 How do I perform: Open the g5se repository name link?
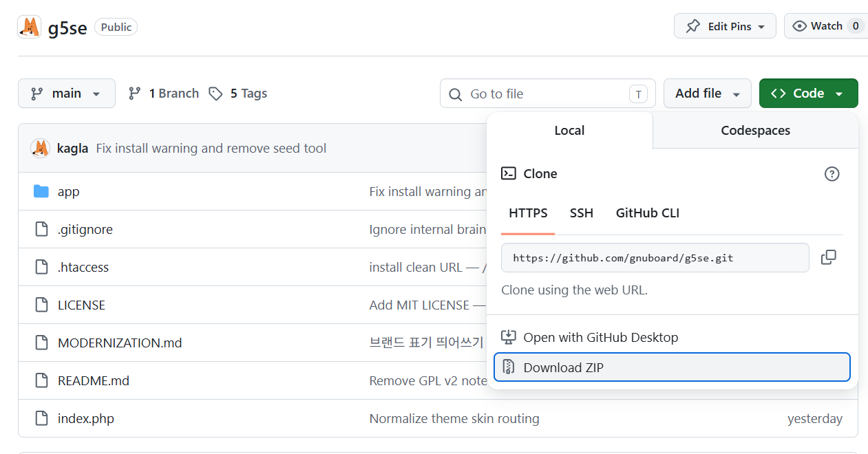(67, 28)
